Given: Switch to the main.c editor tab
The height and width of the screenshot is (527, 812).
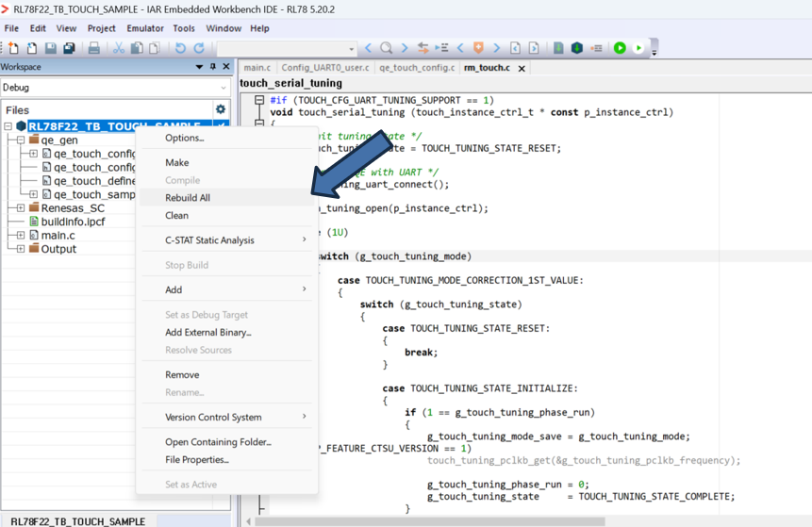Looking at the screenshot, I should pos(257,68).
